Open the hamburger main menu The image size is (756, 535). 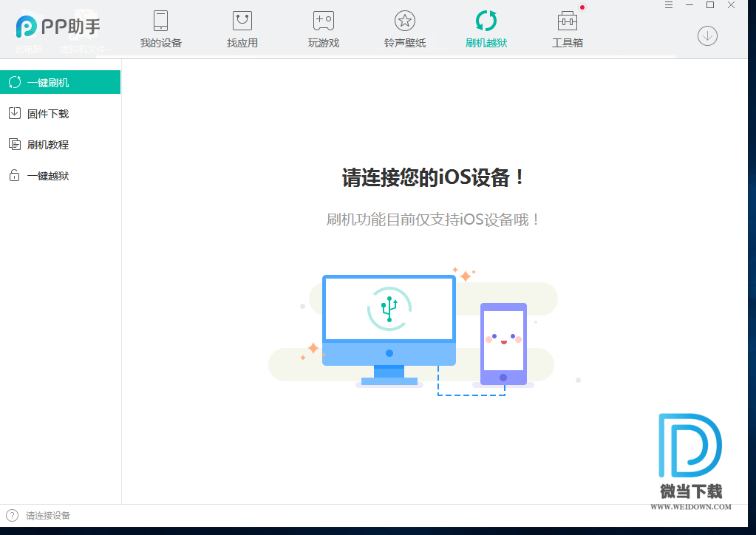pos(669,5)
